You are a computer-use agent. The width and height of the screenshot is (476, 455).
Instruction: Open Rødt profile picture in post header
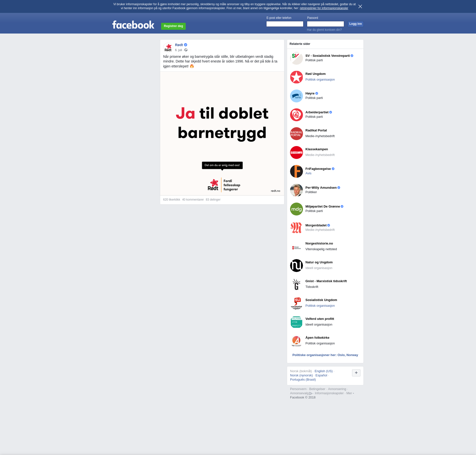click(168, 48)
